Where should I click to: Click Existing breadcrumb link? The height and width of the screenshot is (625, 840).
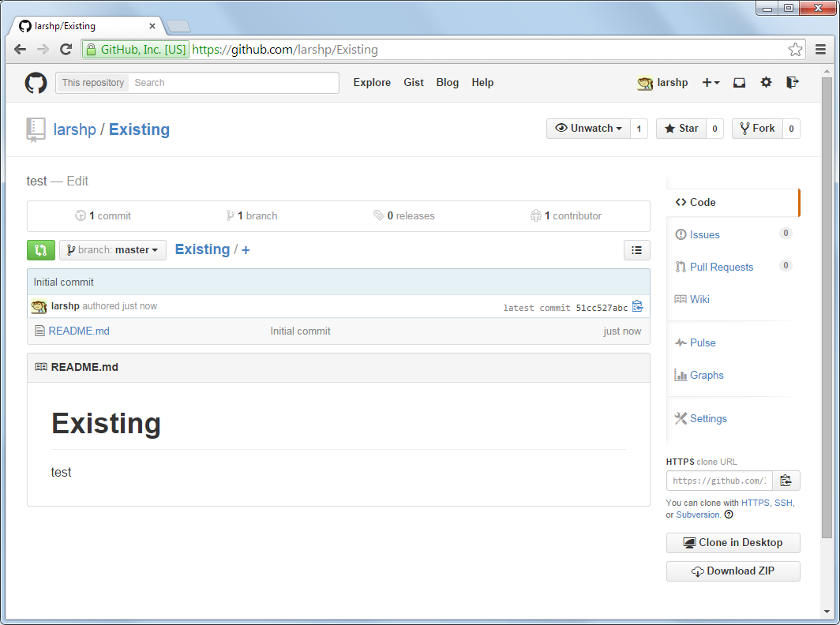click(202, 249)
